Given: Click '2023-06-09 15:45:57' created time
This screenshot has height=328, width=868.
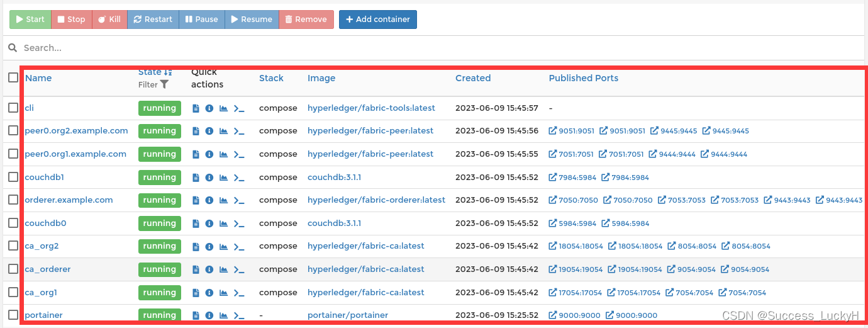Looking at the screenshot, I should tap(497, 108).
